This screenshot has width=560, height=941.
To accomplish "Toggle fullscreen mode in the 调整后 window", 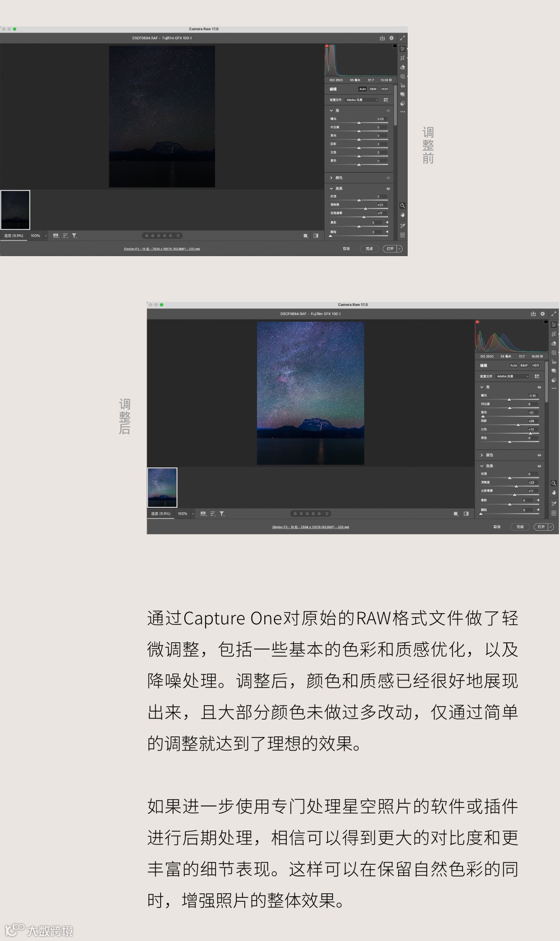I will tap(554, 314).
